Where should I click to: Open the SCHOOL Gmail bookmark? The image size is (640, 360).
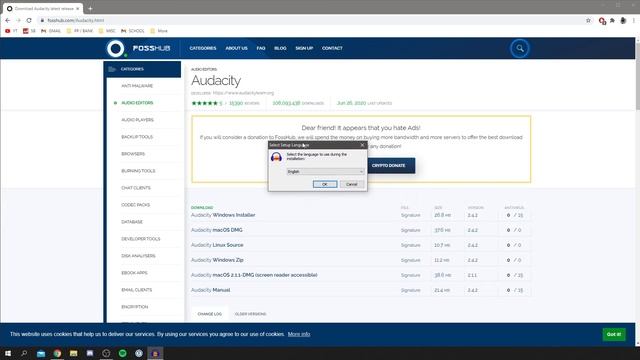pos(133,31)
